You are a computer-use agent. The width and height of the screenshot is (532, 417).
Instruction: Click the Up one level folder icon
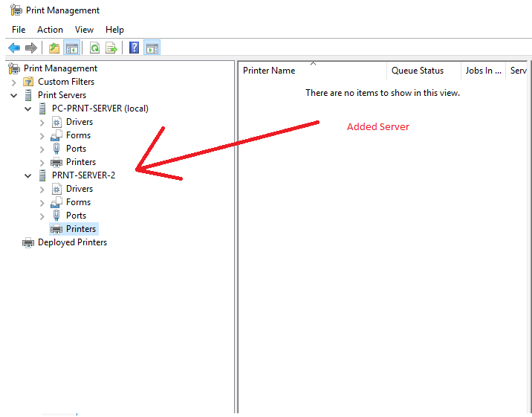(54, 48)
